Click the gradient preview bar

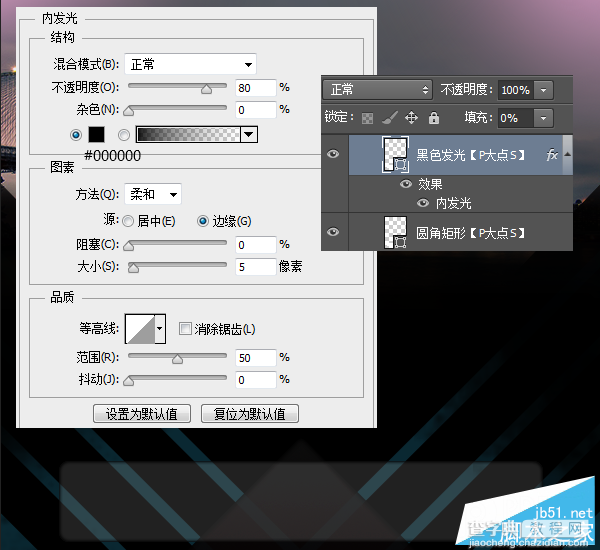(x=188, y=135)
